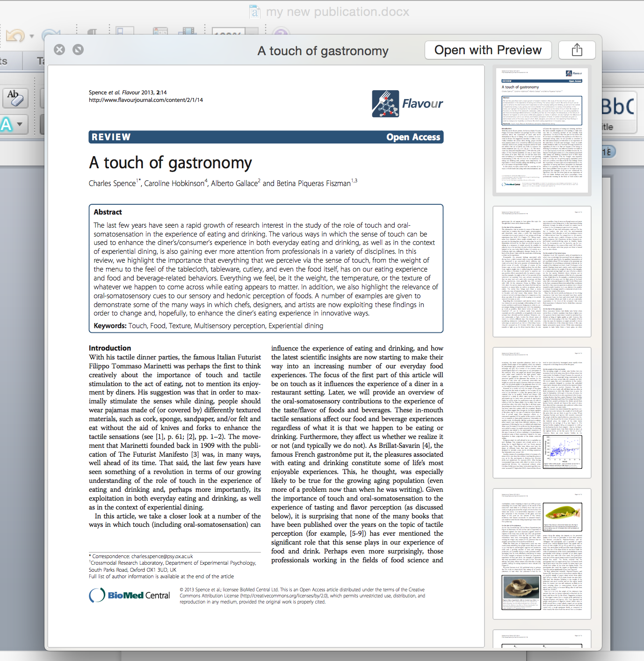The image size is (644, 661).
Task: Click the document icon in Word title bar
Action: (x=254, y=12)
